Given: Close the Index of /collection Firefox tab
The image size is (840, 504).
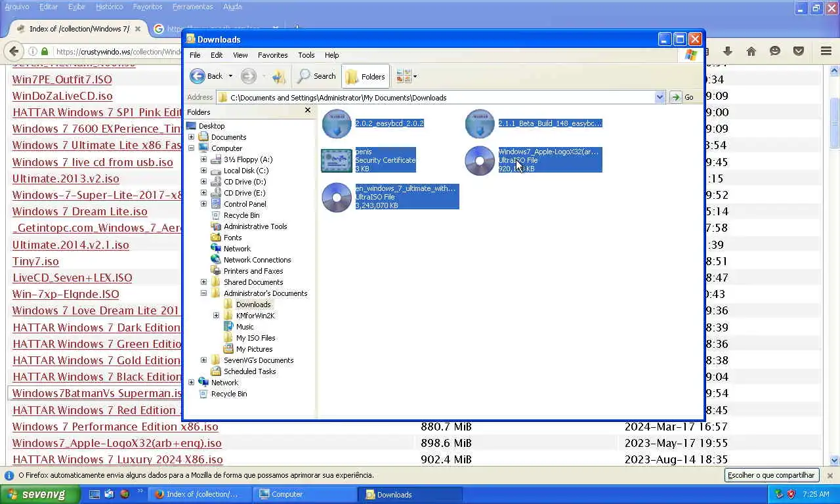Looking at the screenshot, I should [x=138, y=29].
